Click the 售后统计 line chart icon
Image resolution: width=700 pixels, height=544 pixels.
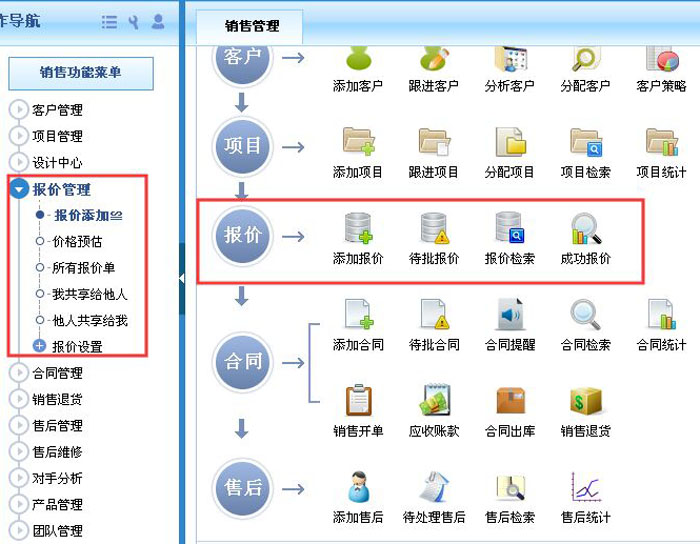coord(586,487)
